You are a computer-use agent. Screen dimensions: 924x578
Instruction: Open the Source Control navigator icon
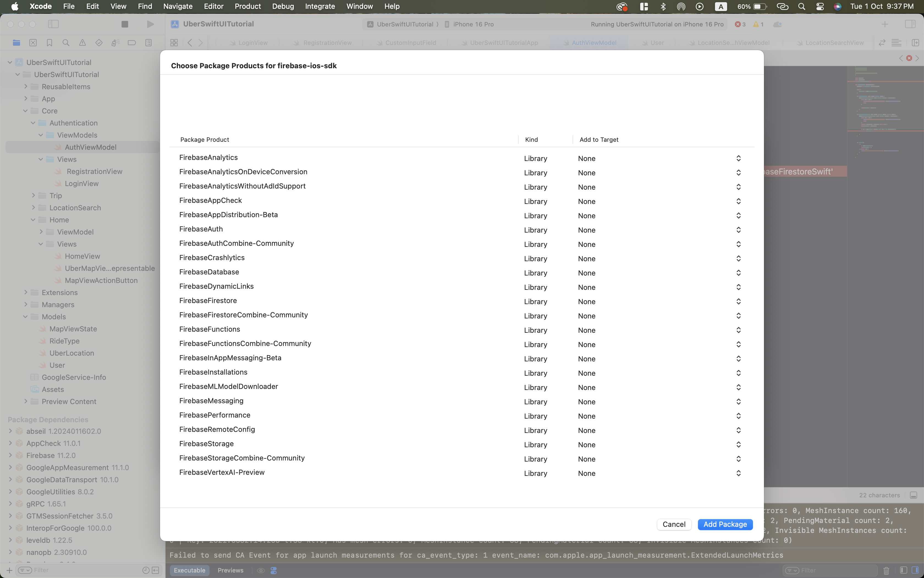[33, 43]
